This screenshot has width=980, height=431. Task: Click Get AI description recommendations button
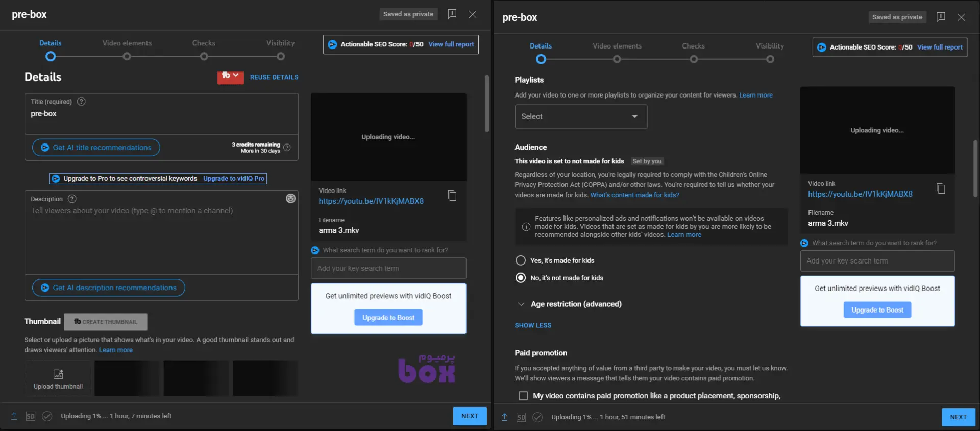(x=109, y=288)
